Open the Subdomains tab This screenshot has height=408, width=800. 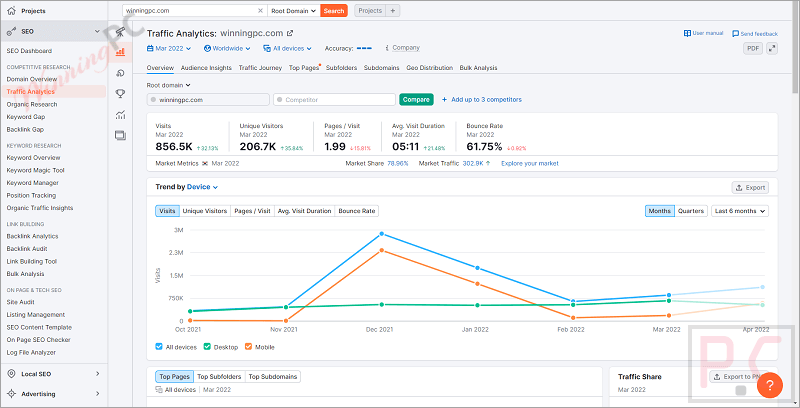(382, 68)
